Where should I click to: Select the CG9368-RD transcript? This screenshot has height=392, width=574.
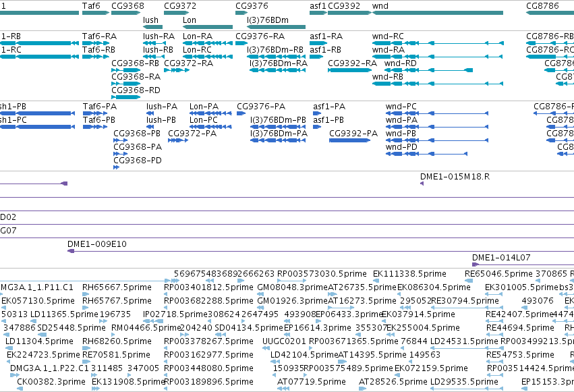(126, 97)
